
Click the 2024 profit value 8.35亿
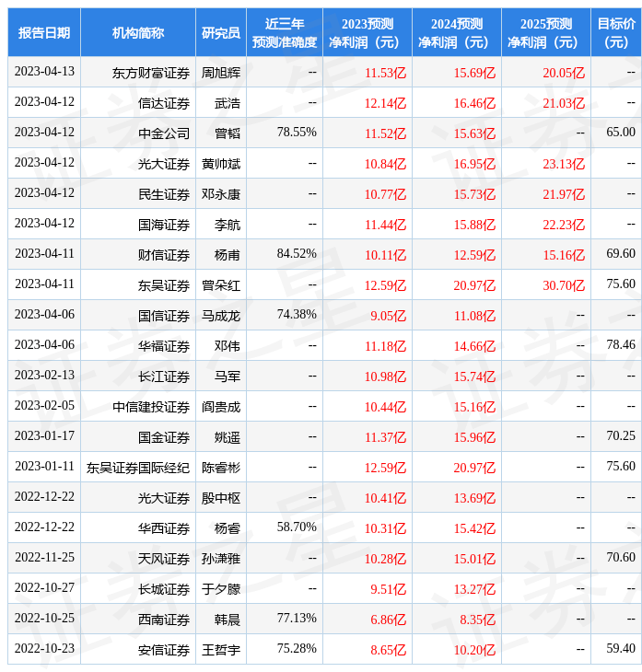(478, 620)
